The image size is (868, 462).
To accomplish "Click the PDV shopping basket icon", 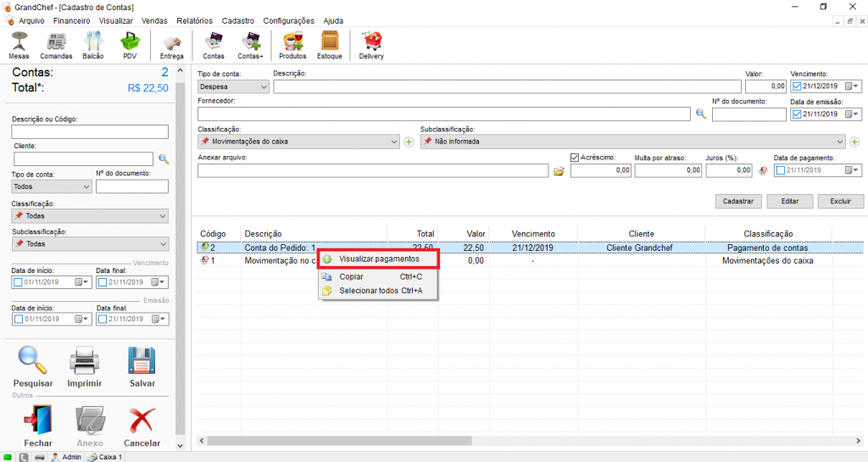I will tap(130, 42).
